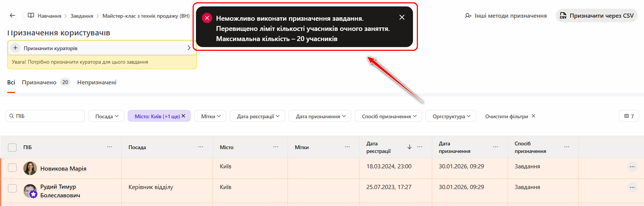Open the ПІБ column options menu

tap(109, 147)
